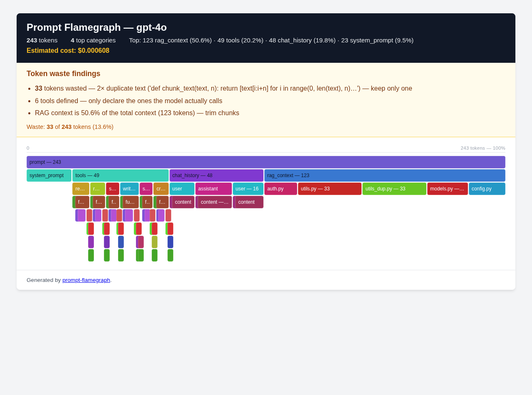Click the 'Token waste findings' heading
The width and height of the screenshot is (532, 395).
[x=64, y=74]
